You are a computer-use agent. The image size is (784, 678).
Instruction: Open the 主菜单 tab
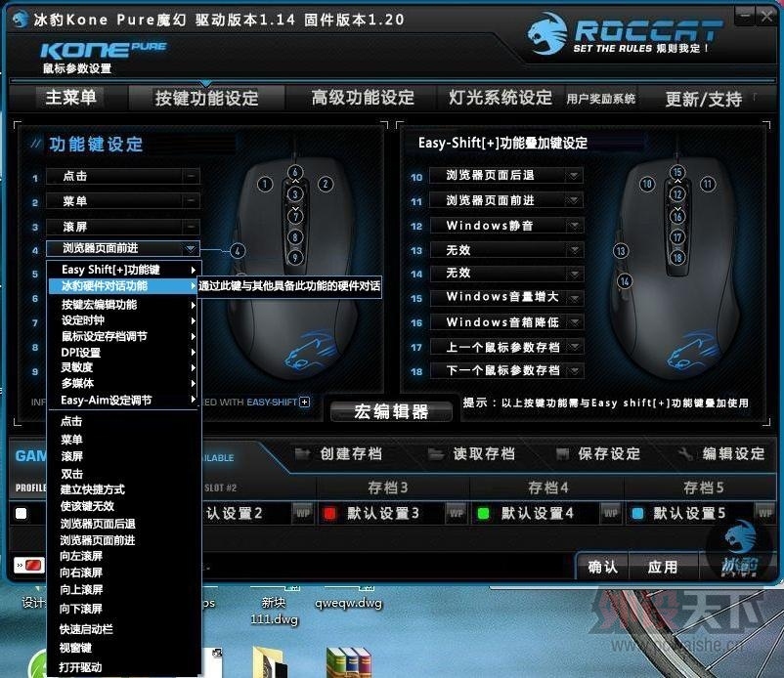pyautogui.click(x=70, y=97)
